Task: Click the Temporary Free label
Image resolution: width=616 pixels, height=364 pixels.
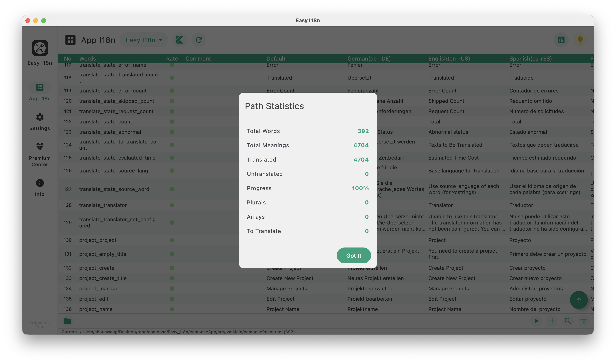Action: (x=40, y=324)
